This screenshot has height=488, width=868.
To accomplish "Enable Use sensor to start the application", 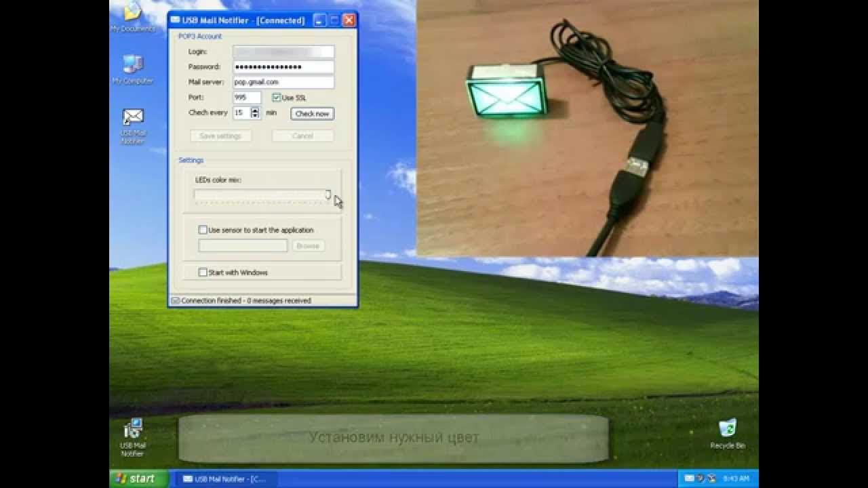I will pos(203,230).
